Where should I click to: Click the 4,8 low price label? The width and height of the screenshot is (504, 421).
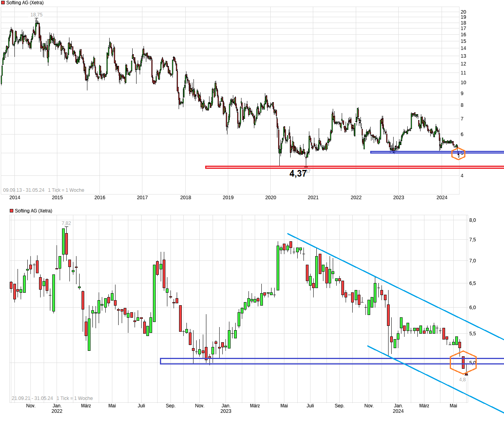[x=462, y=380]
